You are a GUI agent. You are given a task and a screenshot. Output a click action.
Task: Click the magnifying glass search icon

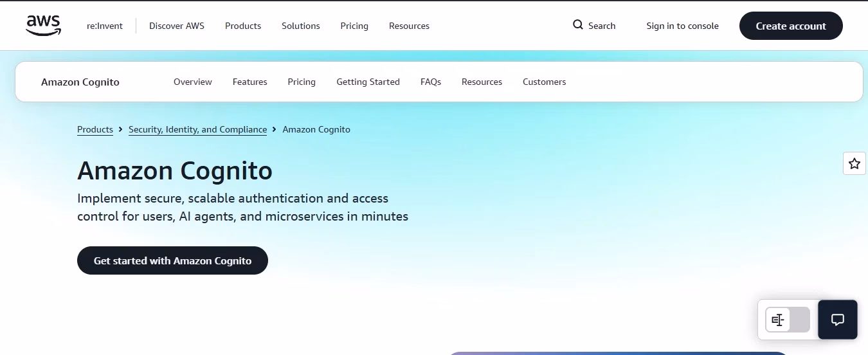pos(577,25)
